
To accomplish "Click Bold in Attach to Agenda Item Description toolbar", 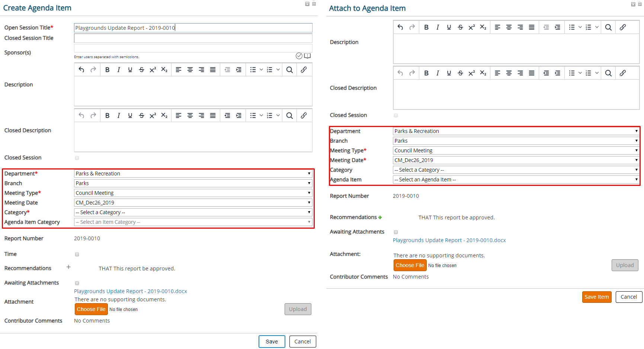I will pos(426,27).
